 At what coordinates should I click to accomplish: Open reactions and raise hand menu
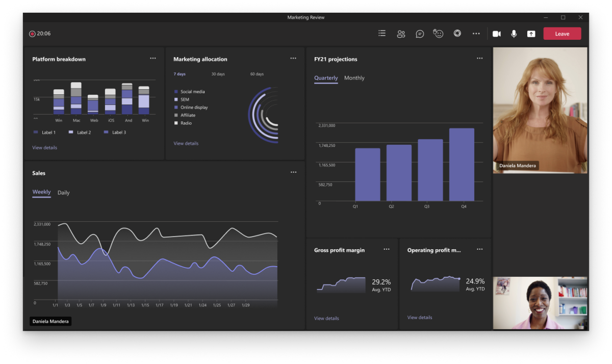tap(438, 34)
